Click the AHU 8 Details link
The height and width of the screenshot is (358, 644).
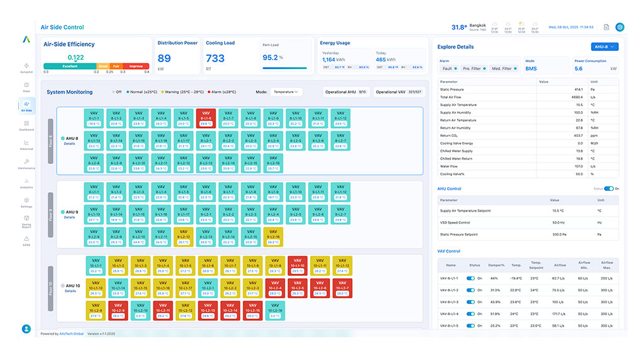coord(70,144)
